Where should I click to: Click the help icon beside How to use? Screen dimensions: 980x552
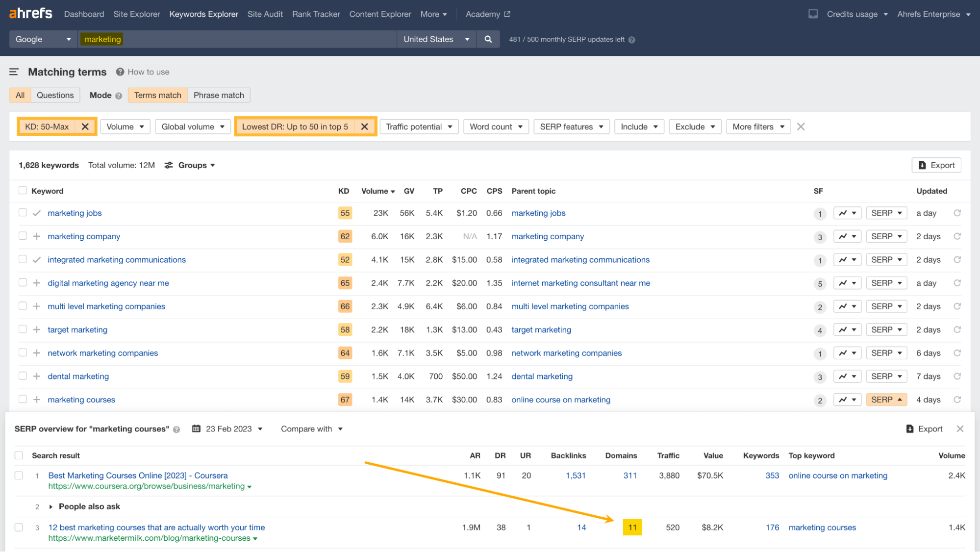(x=120, y=72)
